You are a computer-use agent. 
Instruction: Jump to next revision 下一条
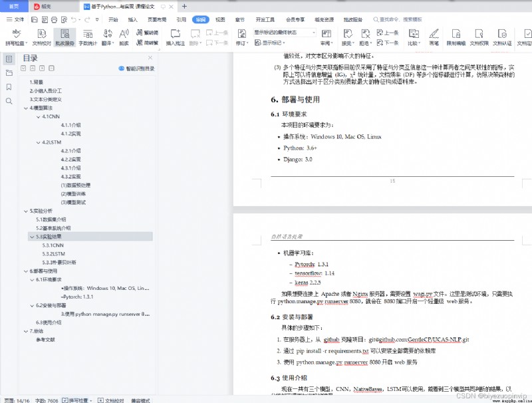[x=388, y=43]
